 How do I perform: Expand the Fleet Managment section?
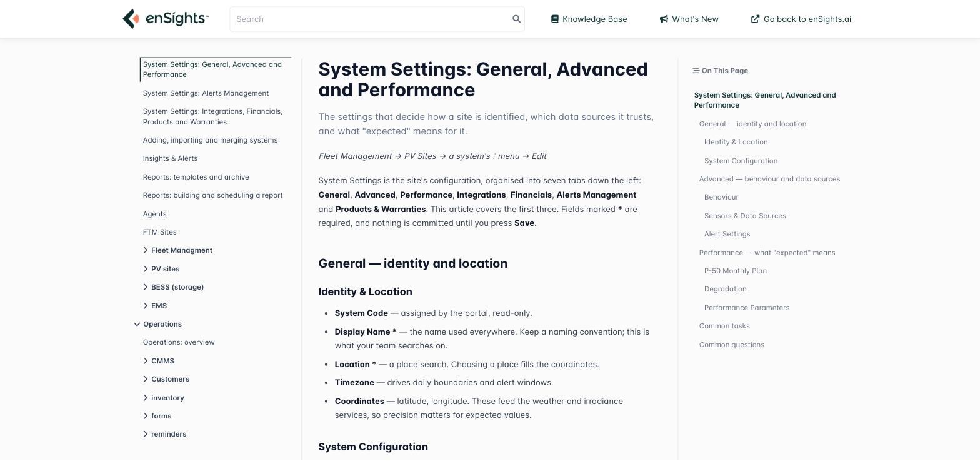tap(146, 250)
